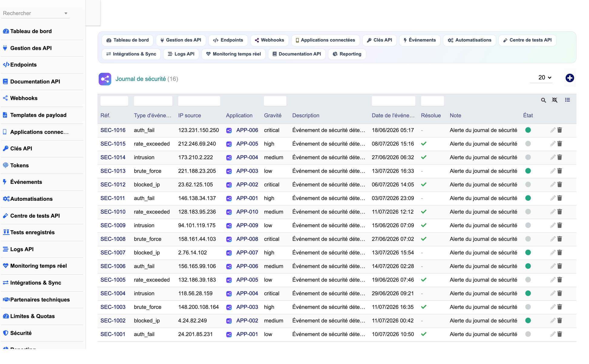Viewport: 589px width, 364px height.
Task: Toggle the green État dot for SEC-1013
Action: point(528,171)
